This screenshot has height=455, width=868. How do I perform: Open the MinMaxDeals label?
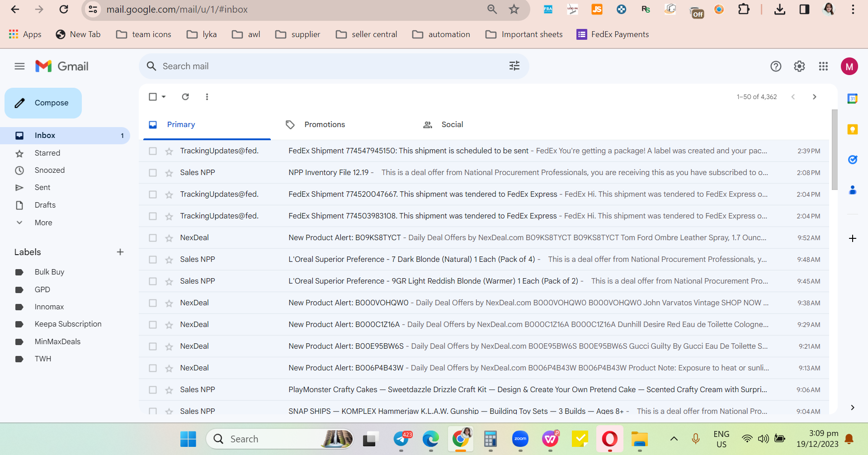point(57,341)
